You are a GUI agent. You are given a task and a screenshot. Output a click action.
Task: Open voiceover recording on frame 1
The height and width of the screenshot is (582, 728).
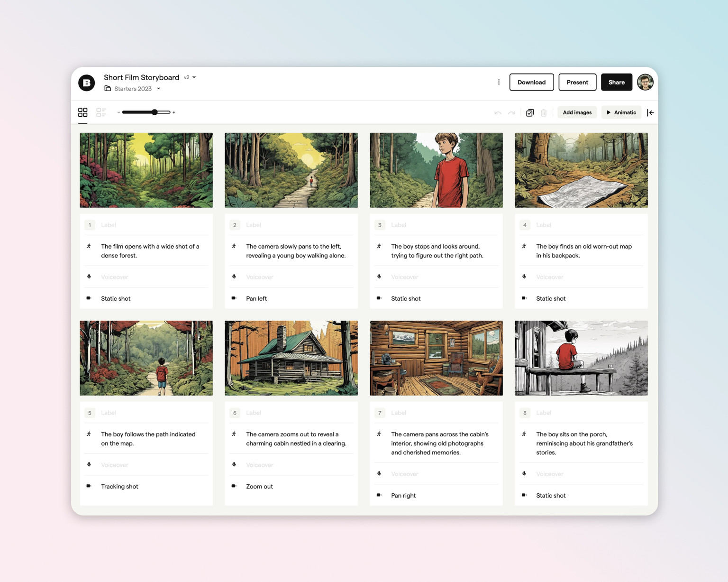[x=89, y=277]
